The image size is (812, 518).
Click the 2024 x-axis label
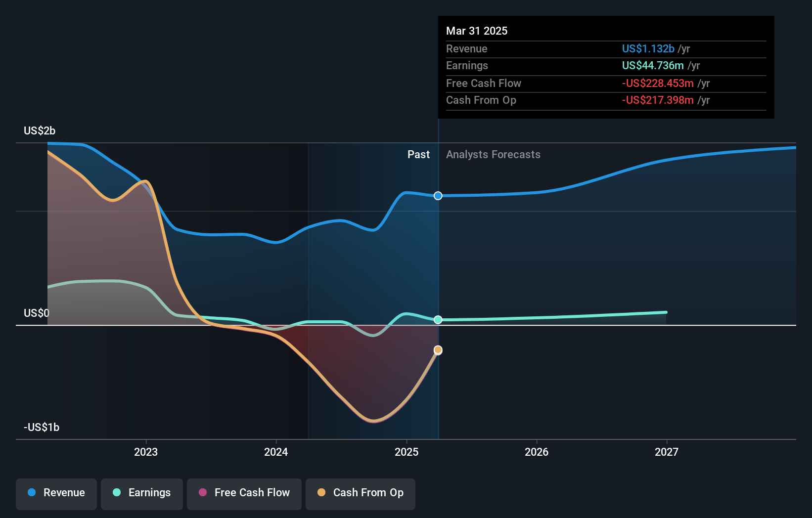[x=276, y=452]
